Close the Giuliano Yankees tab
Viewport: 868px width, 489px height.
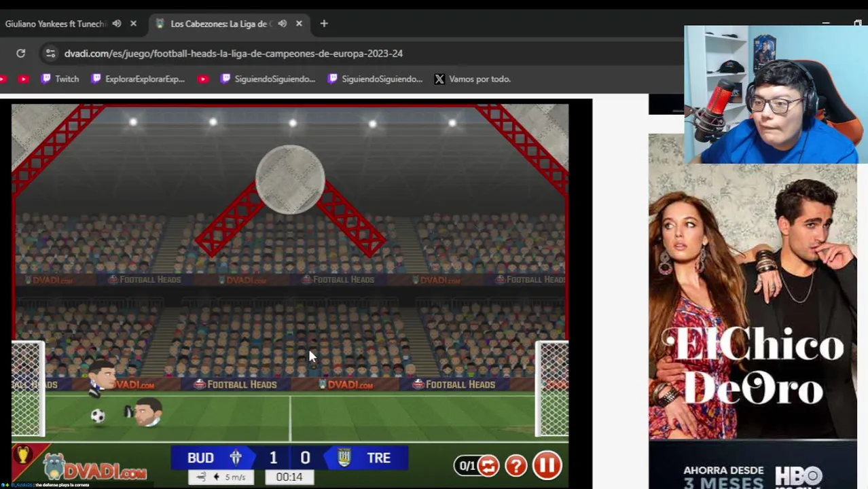coord(133,24)
